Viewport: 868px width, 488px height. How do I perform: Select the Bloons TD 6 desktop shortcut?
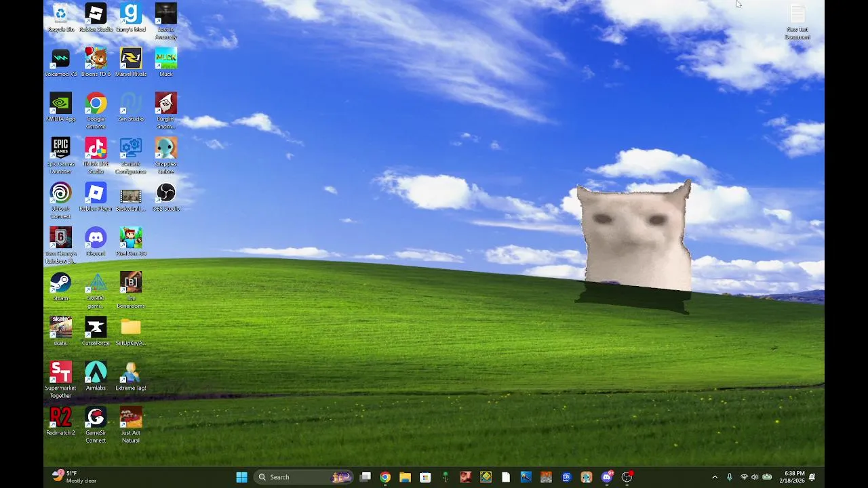[x=96, y=63]
